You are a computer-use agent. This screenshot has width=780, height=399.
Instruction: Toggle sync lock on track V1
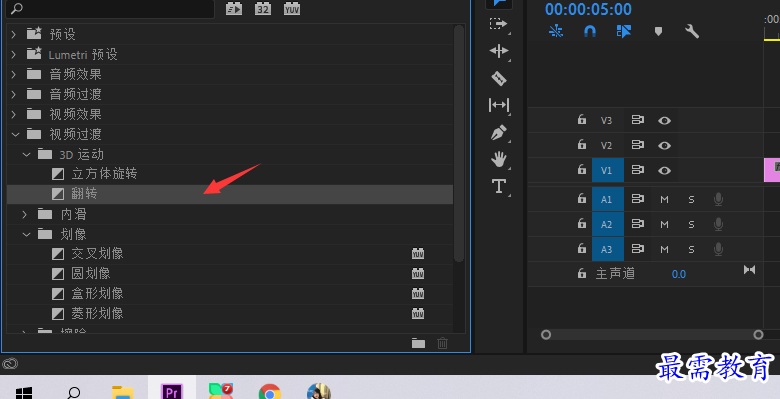point(638,170)
